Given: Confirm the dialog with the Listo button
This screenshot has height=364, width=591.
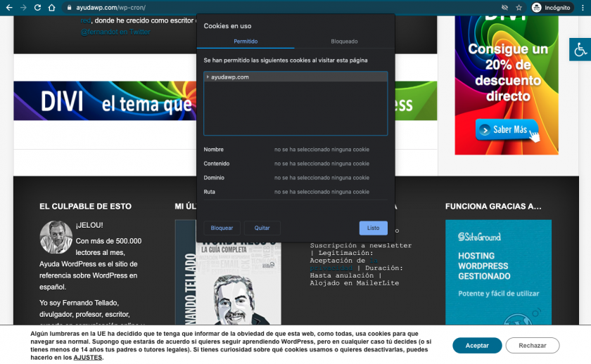Looking at the screenshot, I should (x=373, y=228).
